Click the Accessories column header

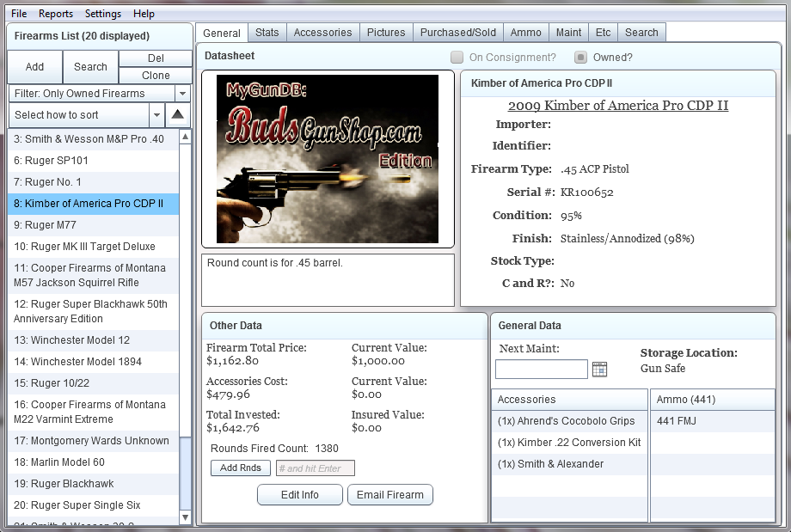pos(569,400)
